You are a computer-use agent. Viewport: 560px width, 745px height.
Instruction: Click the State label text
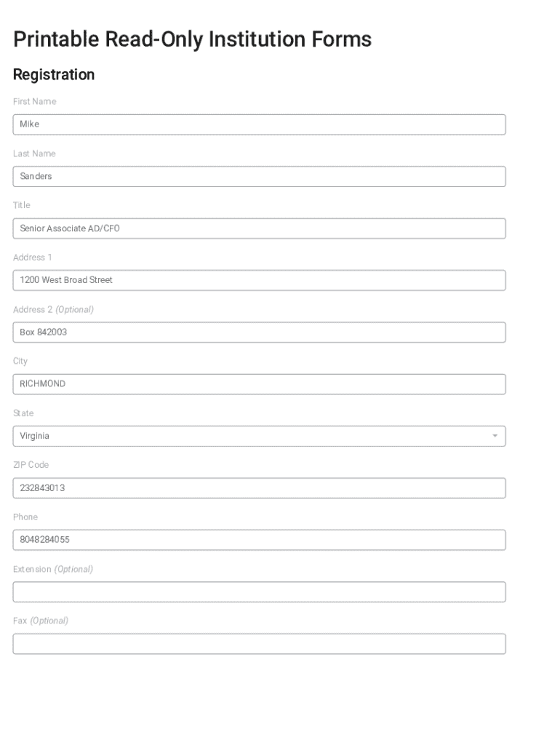tap(23, 413)
